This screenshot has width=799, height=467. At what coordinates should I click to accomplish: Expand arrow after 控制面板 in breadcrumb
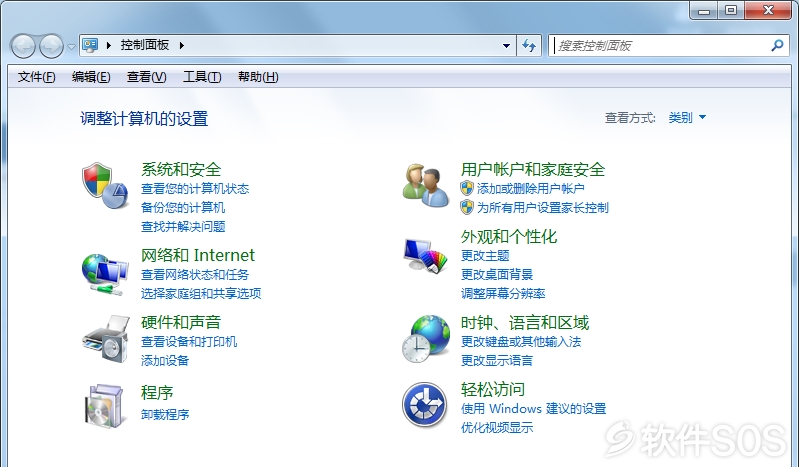(x=182, y=45)
